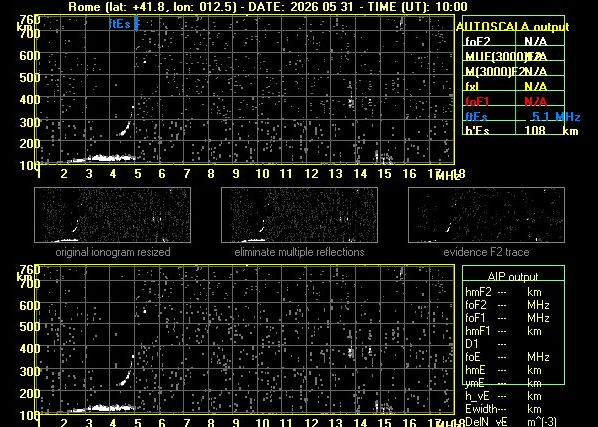Click the blue ftEs marker in top plot
The image size is (598, 427).
tap(124, 24)
